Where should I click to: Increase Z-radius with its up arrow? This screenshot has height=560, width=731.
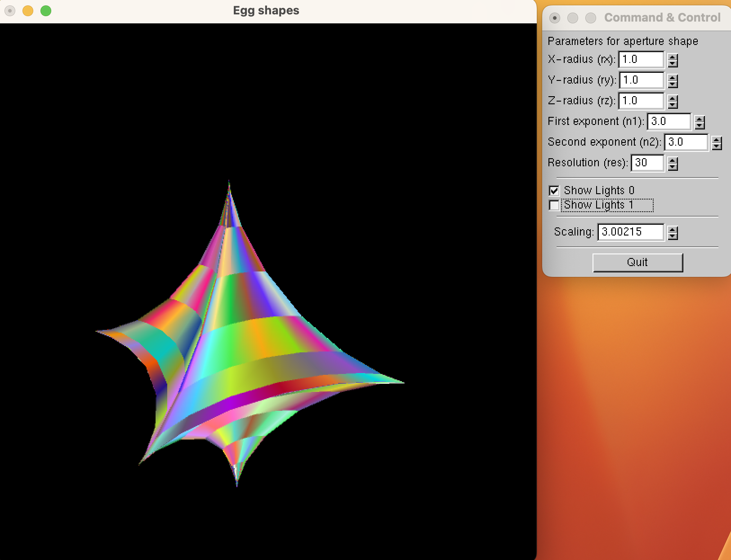(673, 98)
